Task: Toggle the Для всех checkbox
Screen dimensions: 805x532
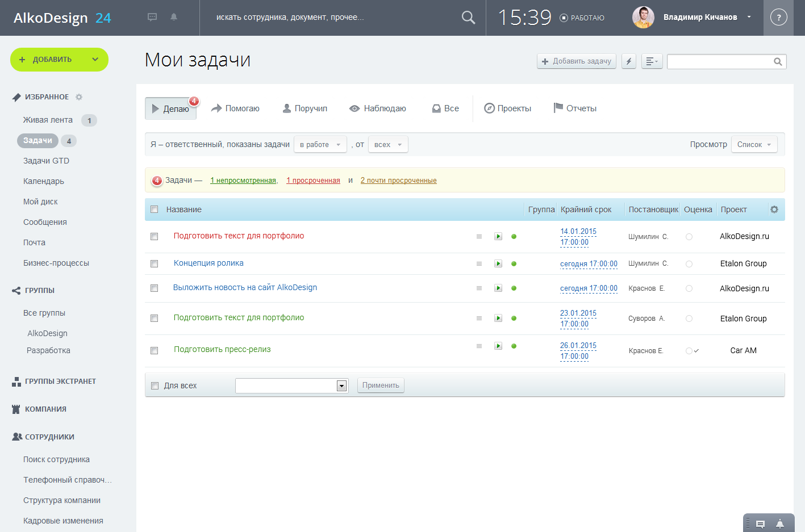Action: 155,386
